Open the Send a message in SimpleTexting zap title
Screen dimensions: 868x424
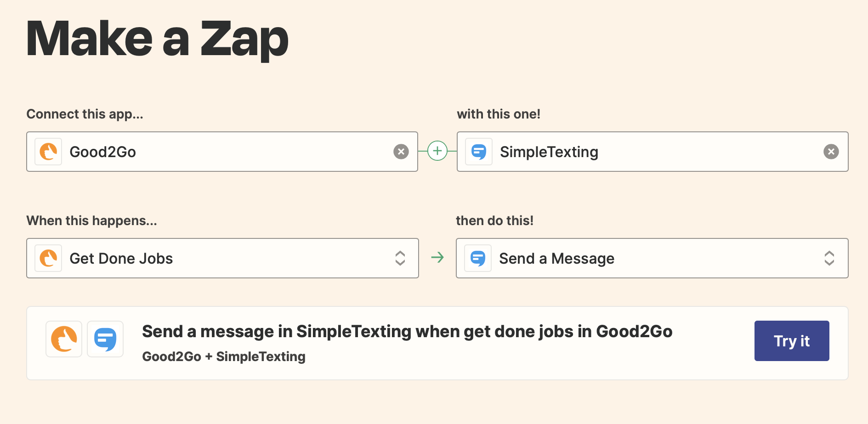(x=407, y=332)
